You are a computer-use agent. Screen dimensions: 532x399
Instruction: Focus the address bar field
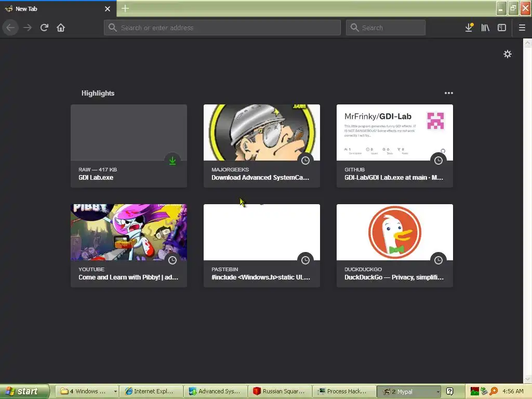click(222, 28)
